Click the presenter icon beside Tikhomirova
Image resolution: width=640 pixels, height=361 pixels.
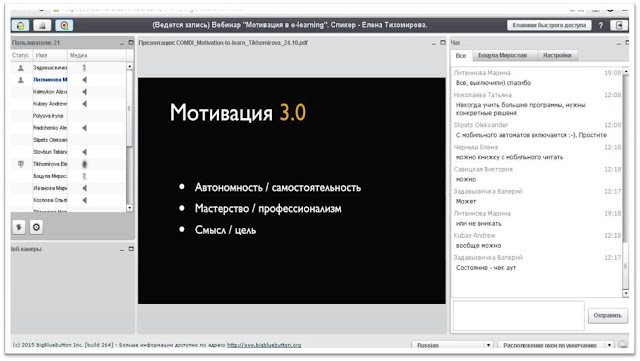20,164
